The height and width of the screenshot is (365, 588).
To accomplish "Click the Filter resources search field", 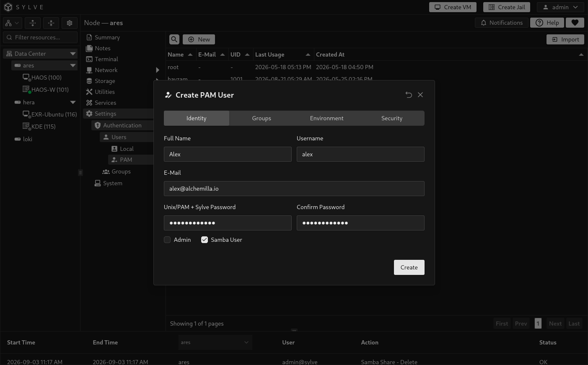I will pos(40,37).
